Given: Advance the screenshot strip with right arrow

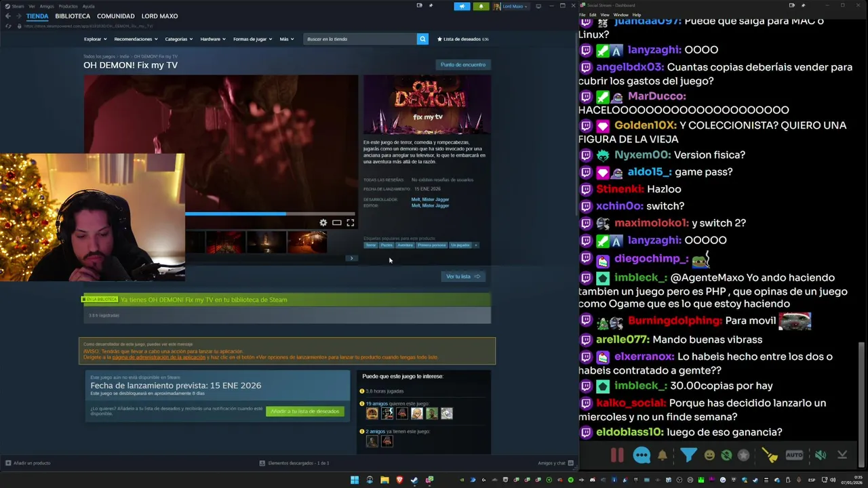Looking at the screenshot, I should 351,258.
